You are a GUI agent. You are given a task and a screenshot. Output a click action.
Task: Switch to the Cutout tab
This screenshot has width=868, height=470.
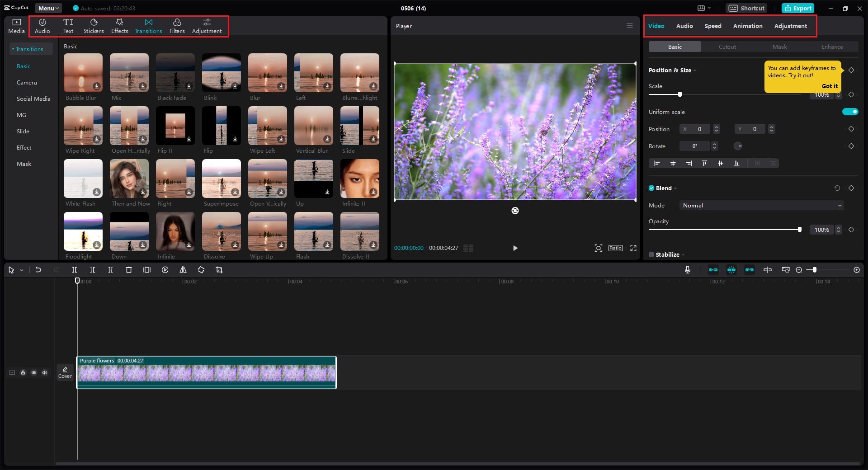727,47
